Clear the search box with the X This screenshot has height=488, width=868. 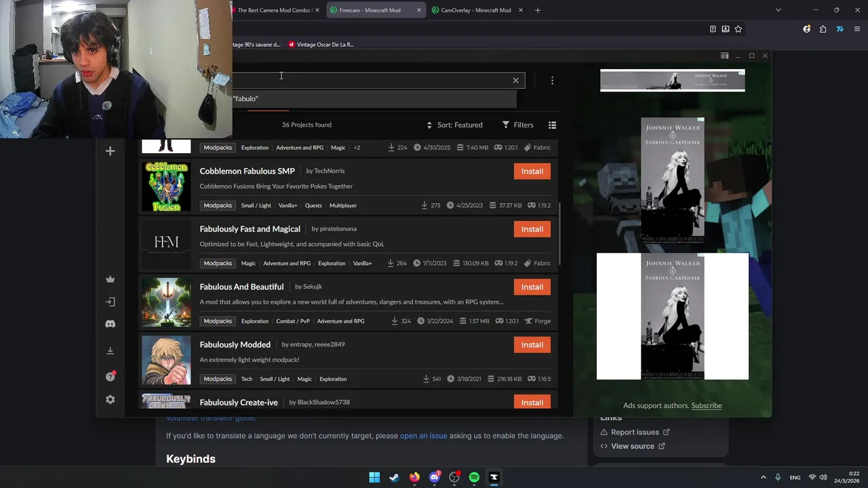tap(515, 81)
